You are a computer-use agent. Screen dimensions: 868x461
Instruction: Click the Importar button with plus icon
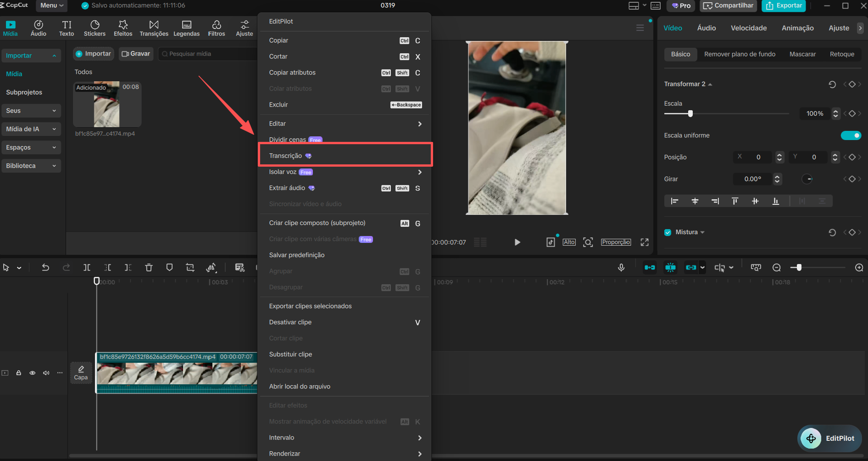pos(93,54)
